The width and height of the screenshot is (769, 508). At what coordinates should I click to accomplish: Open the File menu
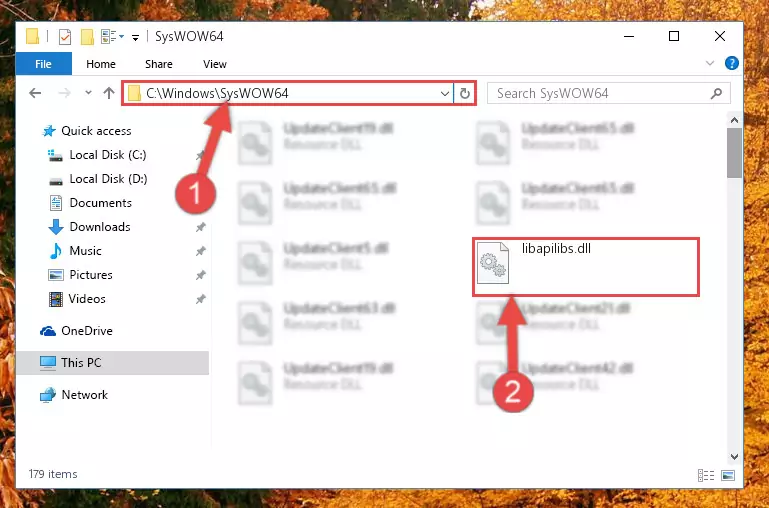tap(43, 64)
